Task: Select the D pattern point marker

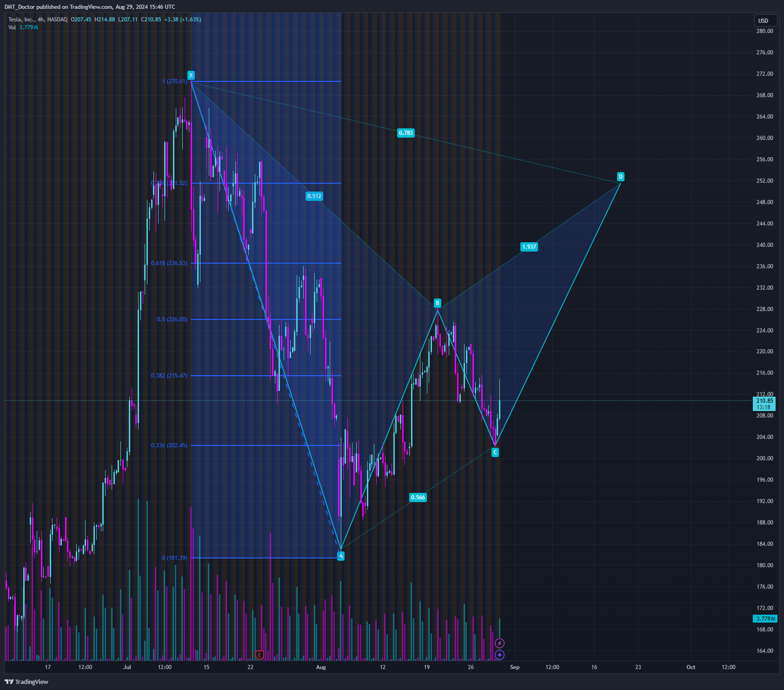Action: 620,177
